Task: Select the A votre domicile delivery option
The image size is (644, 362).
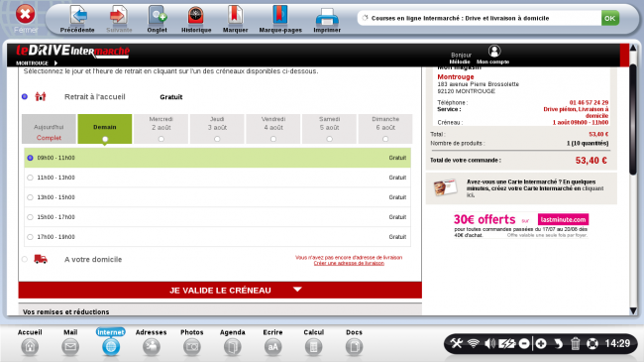Action: point(25,259)
